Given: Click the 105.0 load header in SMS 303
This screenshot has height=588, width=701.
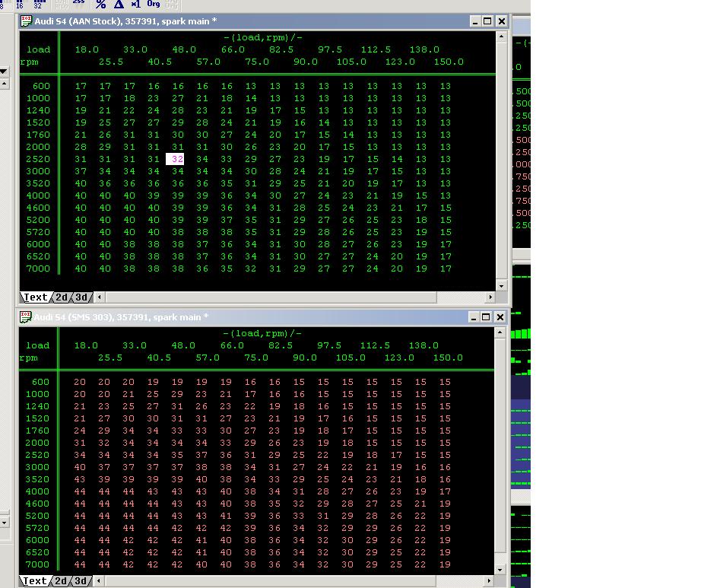Looking at the screenshot, I should click(350, 358).
